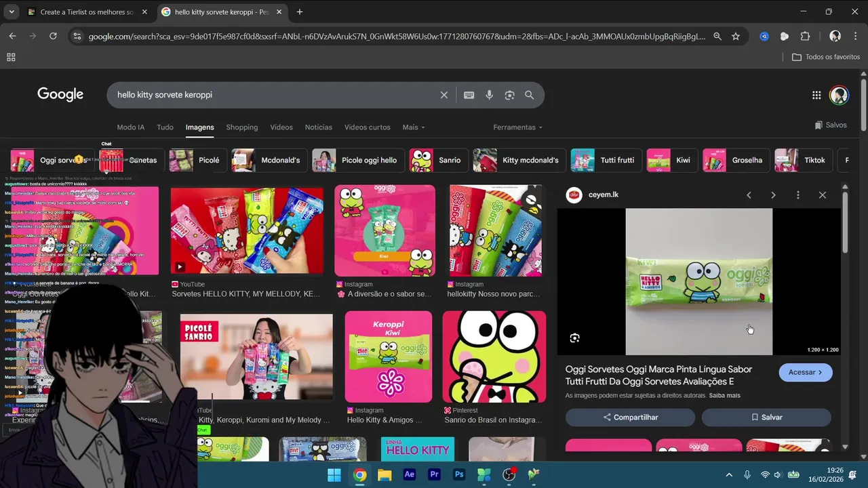This screenshot has width=868, height=488.
Task: Click the preview panel vertical scrollbar
Action: (845, 224)
